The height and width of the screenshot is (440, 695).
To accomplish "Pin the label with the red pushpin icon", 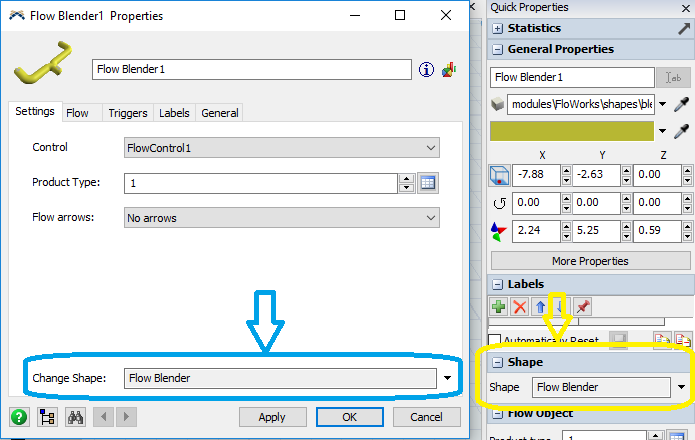I will 582,307.
